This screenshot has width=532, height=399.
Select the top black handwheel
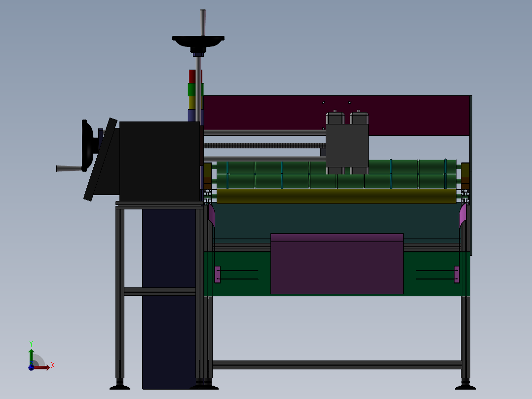point(198,43)
